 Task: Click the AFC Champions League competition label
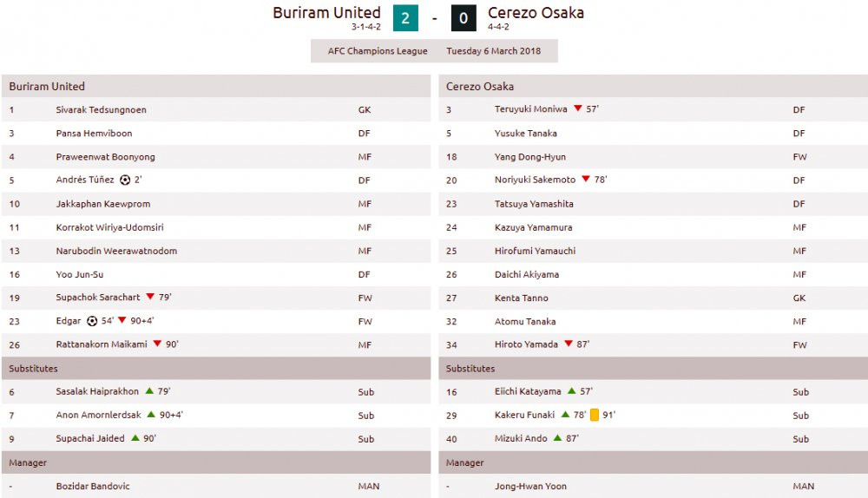coord(378,51)
